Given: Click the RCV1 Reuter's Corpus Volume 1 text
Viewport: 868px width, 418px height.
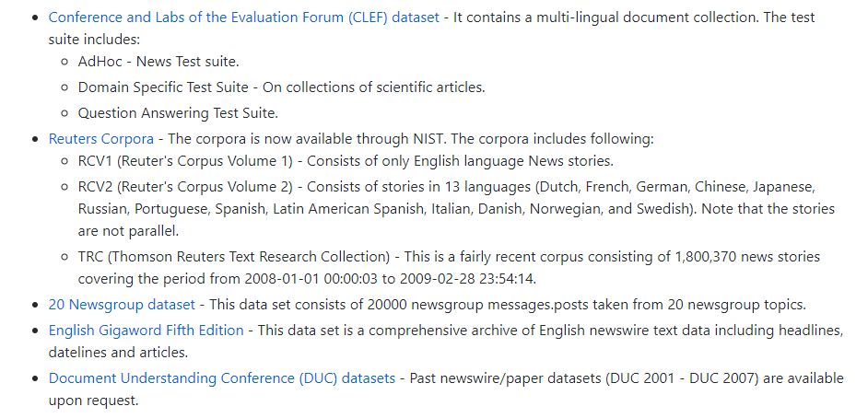Looking at the screenshot, I should (x=185, y=161).
